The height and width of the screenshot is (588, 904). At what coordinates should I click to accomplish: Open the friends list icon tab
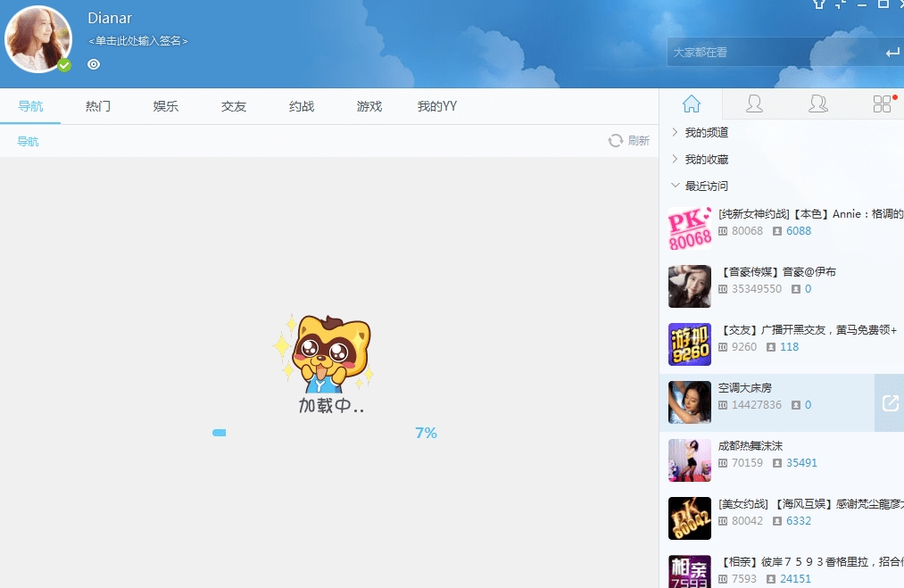pyautogui.click(x=754, y=104)
